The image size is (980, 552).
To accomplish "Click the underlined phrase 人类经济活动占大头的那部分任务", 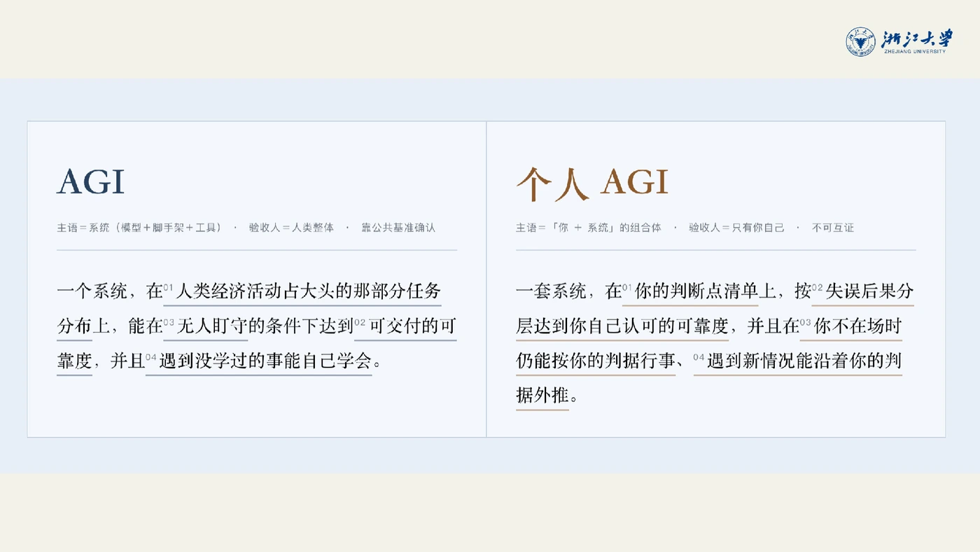I will [308, 291].
